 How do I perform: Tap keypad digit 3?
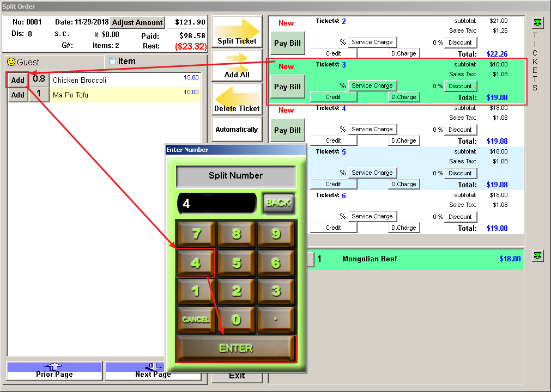click(x=276, y=291)
